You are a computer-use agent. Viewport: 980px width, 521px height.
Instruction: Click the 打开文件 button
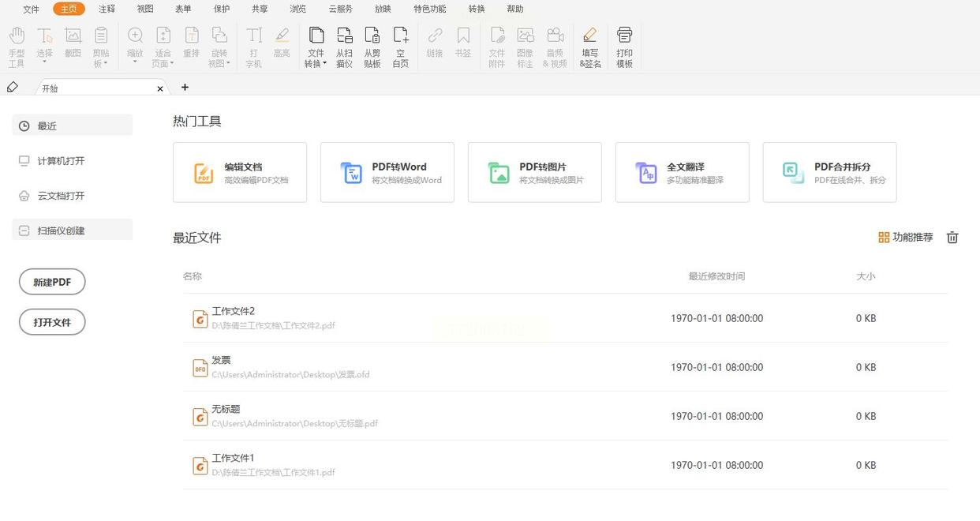tap(52, 322)
